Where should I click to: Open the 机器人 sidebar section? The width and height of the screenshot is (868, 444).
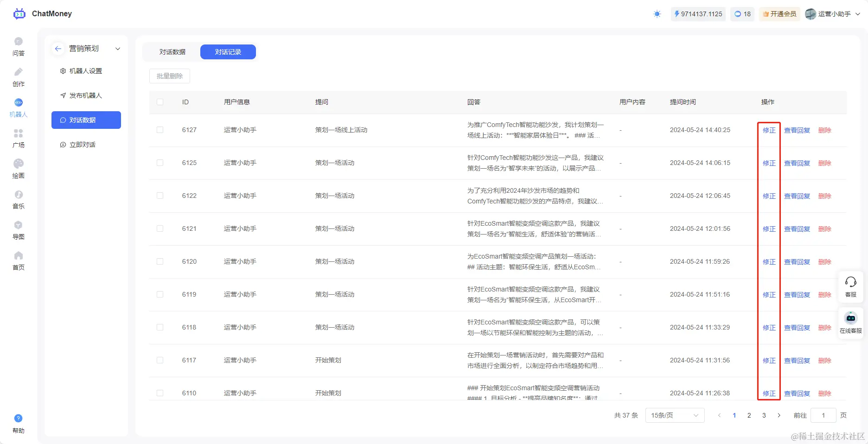tap(19, 108)
